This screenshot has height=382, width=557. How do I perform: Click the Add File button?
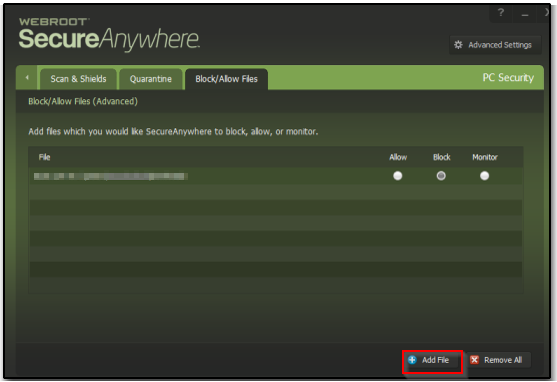432,360
